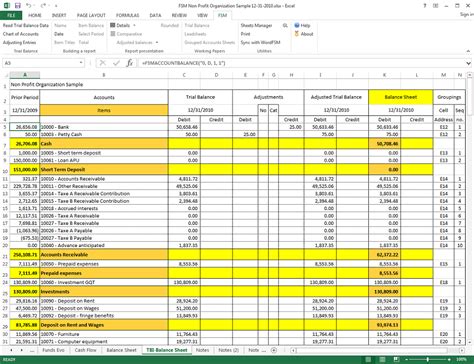
Task: Confirm formula with the checkmark icon
Action: (116, 63)
